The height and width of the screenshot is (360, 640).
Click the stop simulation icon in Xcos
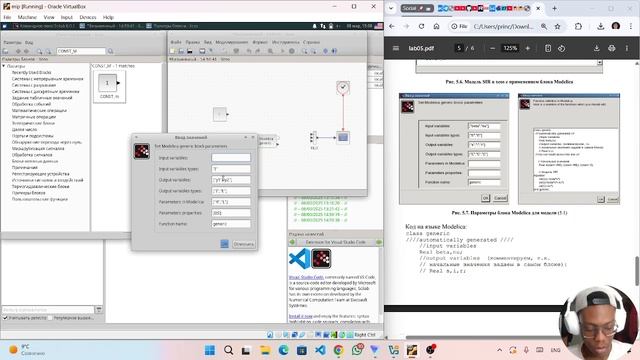click(291, 51)
